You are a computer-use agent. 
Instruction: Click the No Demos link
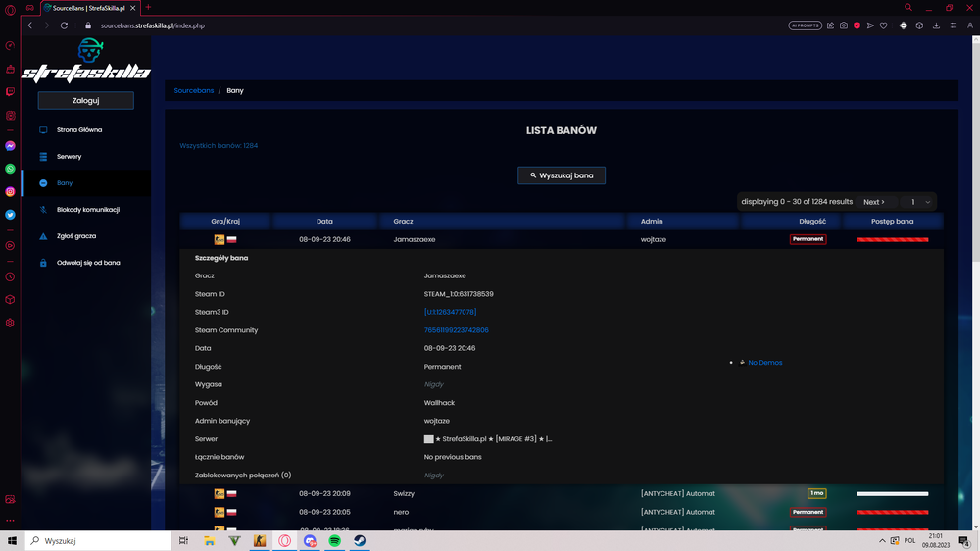point(765,363)
